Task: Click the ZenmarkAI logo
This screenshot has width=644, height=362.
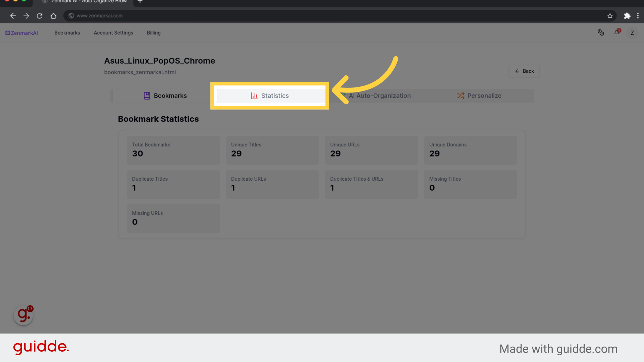Action: (x=21, y=33)
